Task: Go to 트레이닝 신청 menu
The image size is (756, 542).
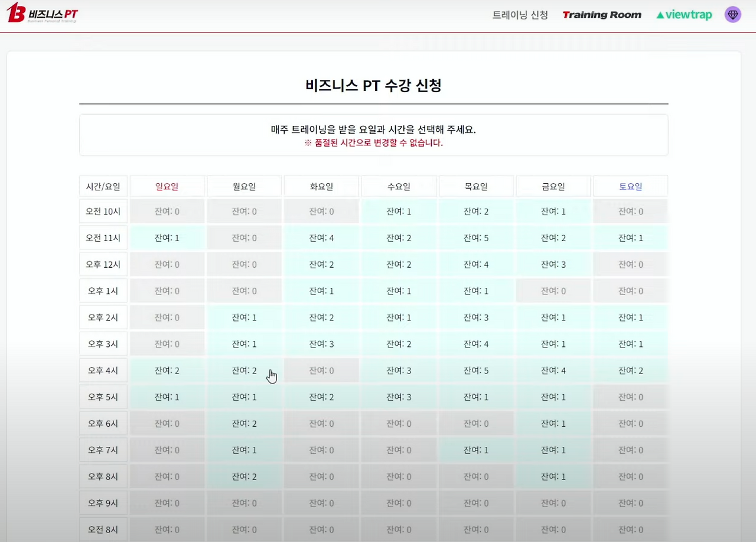Action: tap(520, 15)
